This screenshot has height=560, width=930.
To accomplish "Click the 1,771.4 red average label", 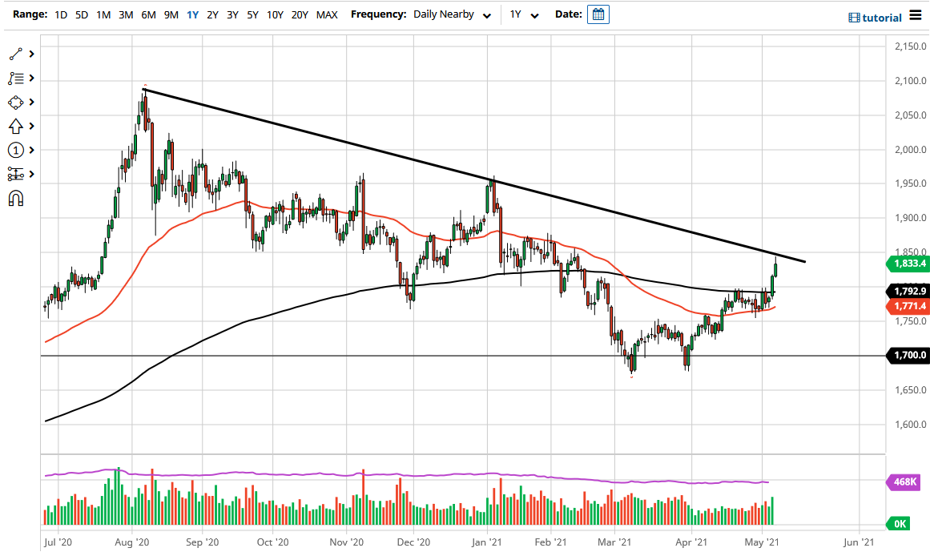I will [x=908, y=306].
